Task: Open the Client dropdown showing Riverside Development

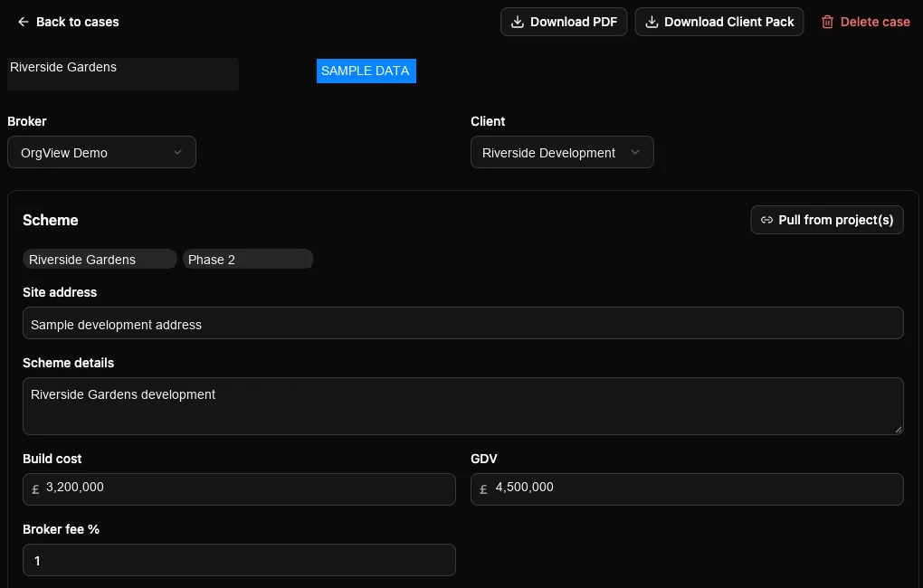Action: click(562, 153)
